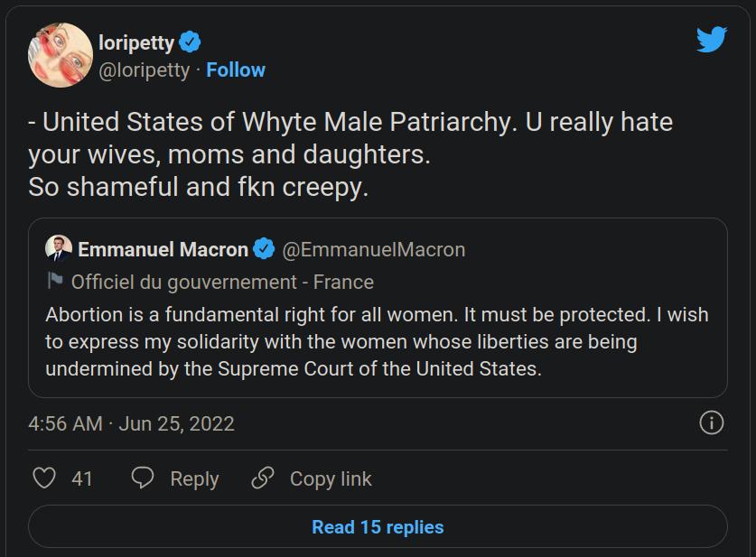Click loripetty's verified badge
The width and height of the screenshot is (756, 557).
[190, 42]
